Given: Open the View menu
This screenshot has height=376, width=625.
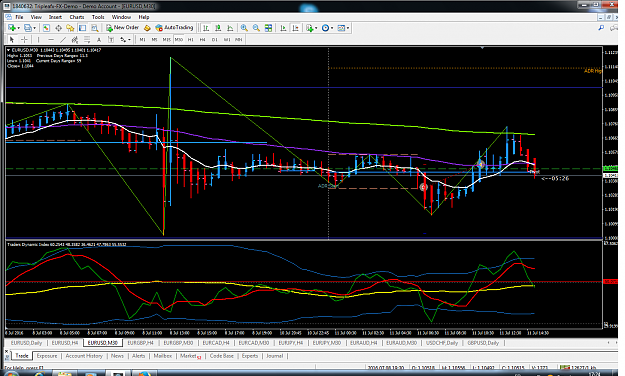Looking at the screenshot, I should (36, 17).
